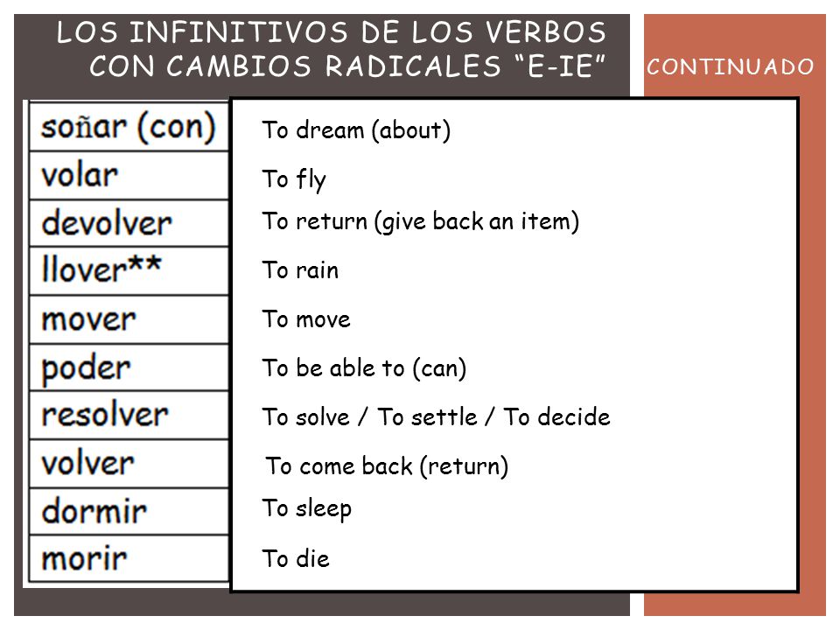Click the 'To dream (about)' translation text

point(356,130)
